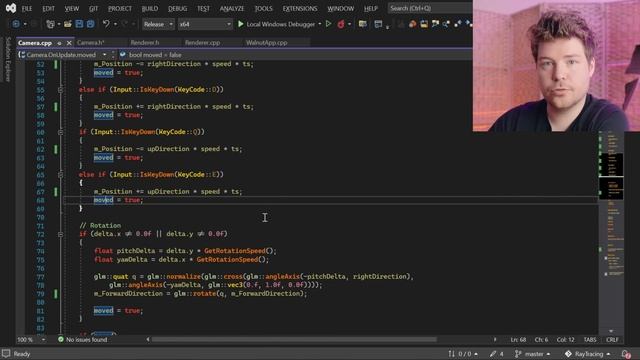The image size is (640, 360).
Task: Click the Search (Ctrl+Q) box
Action: [x=430, y=8]
